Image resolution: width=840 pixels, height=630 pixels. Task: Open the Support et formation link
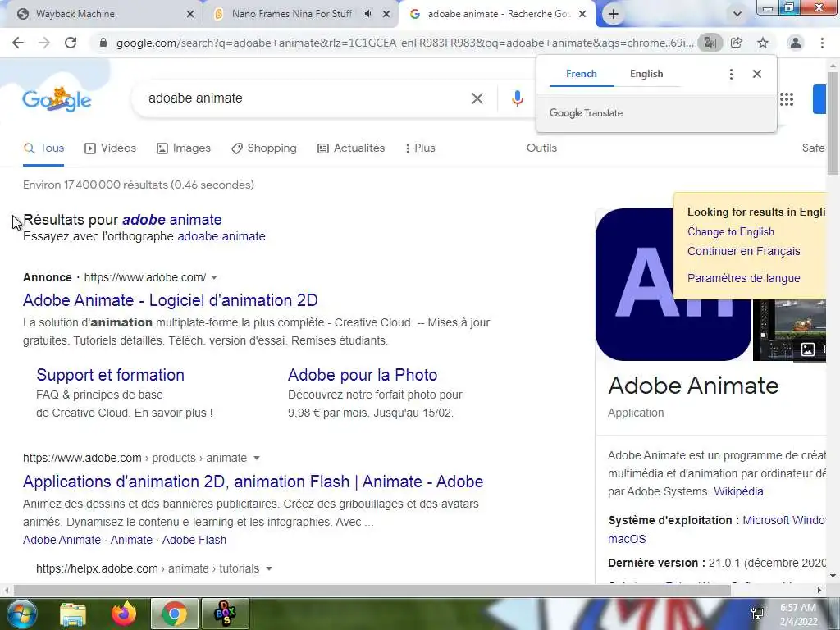(111, 375)
